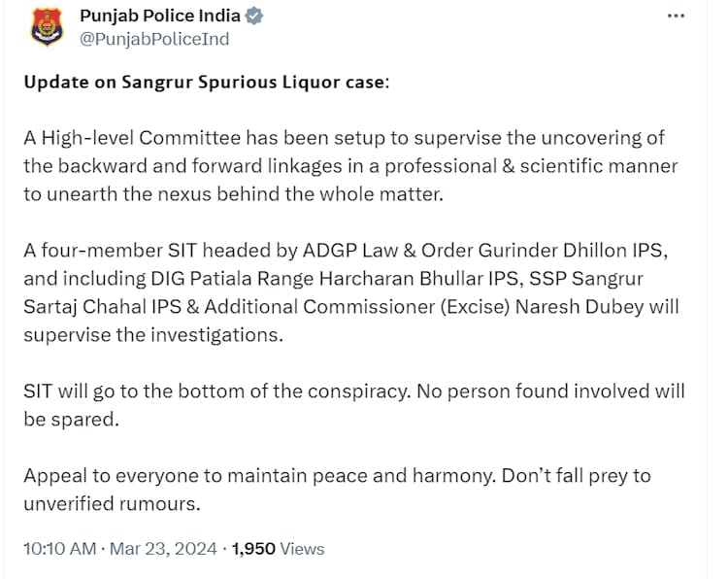Click the 1,950 view count number
Screen dimensions: 728x579
pyautogui.click(x=252, y=549)
